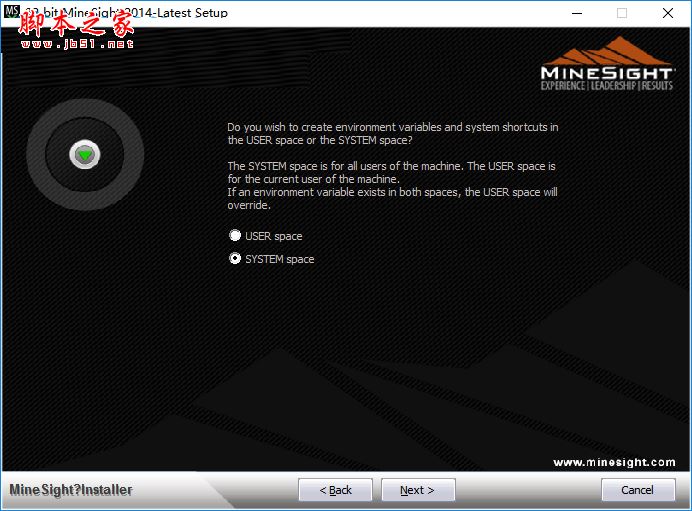Click the MineSight mountain logo
Image resolution: width=692 pixels, height=511 pixels.
[607, 64]
